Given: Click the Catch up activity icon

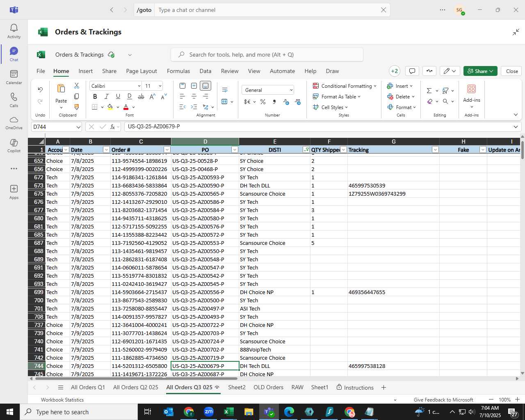Looking at the screenshot, I should 429,71.
